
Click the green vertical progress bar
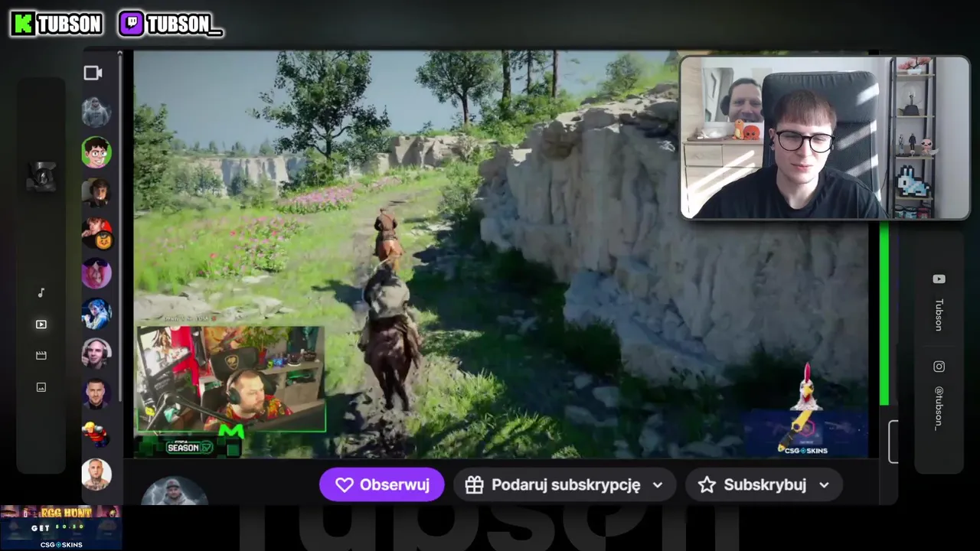884,314
